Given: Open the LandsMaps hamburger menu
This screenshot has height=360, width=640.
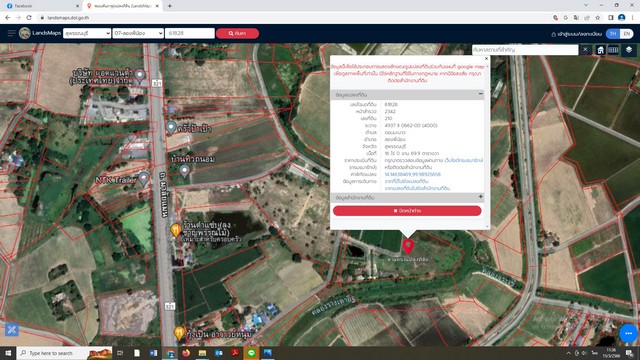Looking at the screenshot, I should [x=11, y=33].
